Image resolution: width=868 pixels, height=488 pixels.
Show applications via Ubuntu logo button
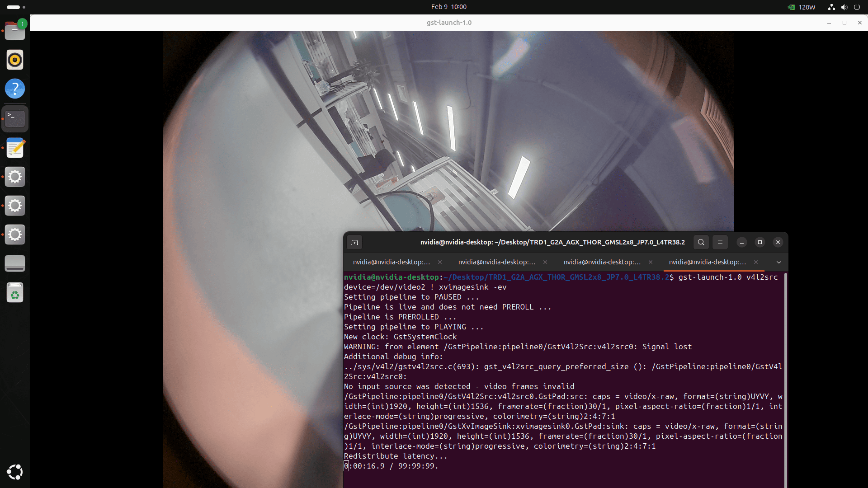15,472
